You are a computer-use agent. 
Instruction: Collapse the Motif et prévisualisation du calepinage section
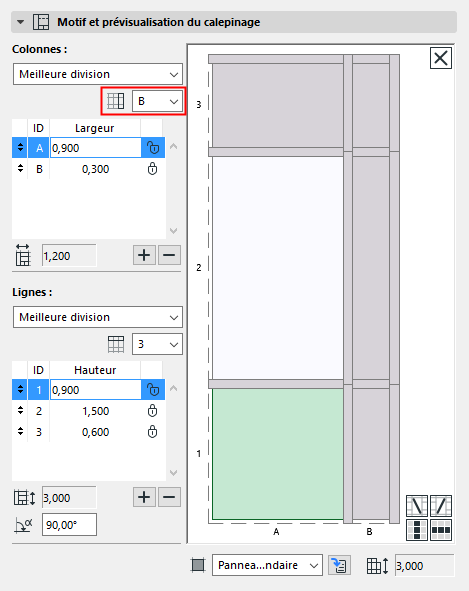(x=20, y=22)
